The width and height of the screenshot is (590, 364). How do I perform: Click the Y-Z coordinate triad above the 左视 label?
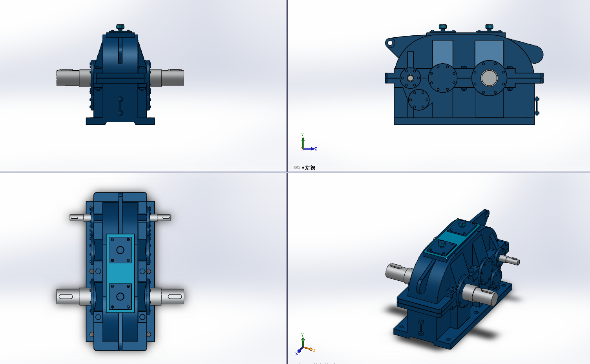click(309, 143)
